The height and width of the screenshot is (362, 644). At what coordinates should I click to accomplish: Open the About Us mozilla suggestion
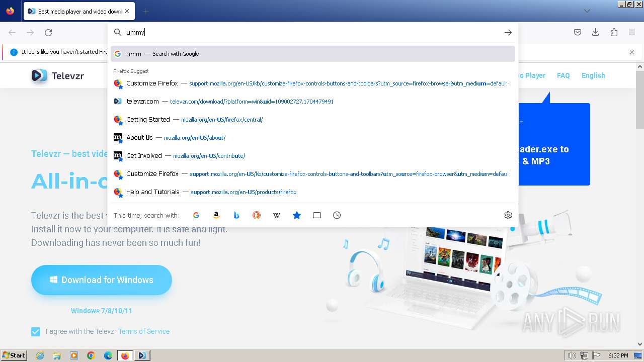pyautogui.click(x=313, y=138)
